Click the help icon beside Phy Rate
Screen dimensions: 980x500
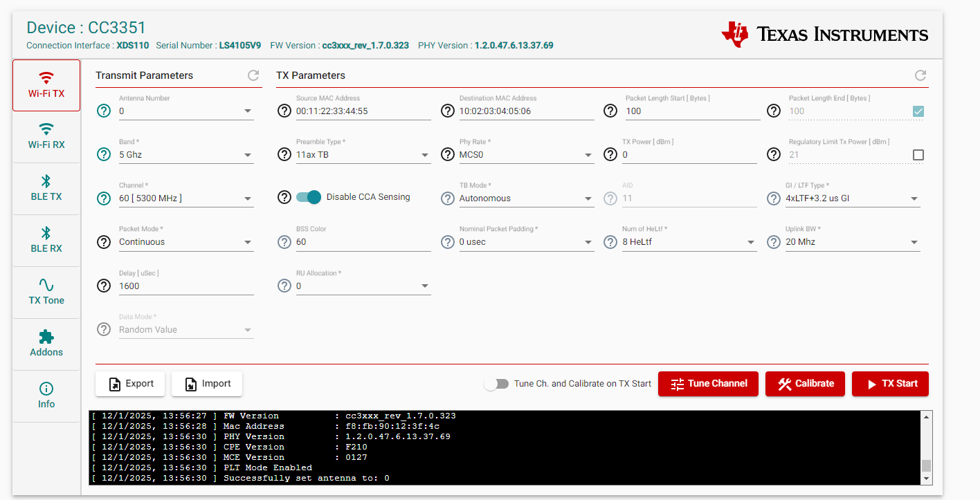(x=447, y=154)
